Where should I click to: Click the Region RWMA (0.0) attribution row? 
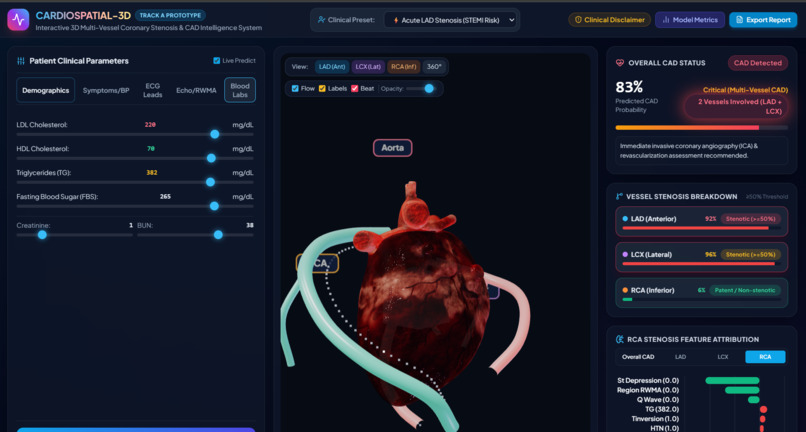pyautogui.click(x=701, y=390)
